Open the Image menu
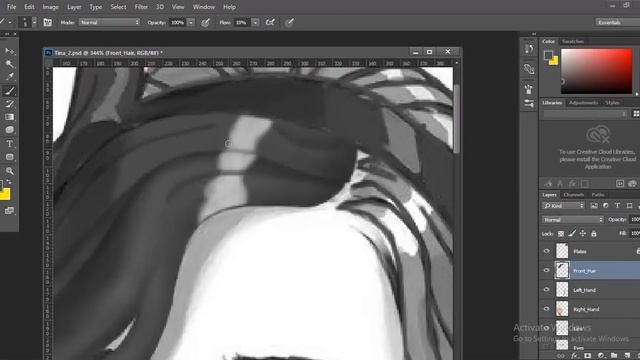The width and height of the screenshot is (640, 360). click(51, 7)
